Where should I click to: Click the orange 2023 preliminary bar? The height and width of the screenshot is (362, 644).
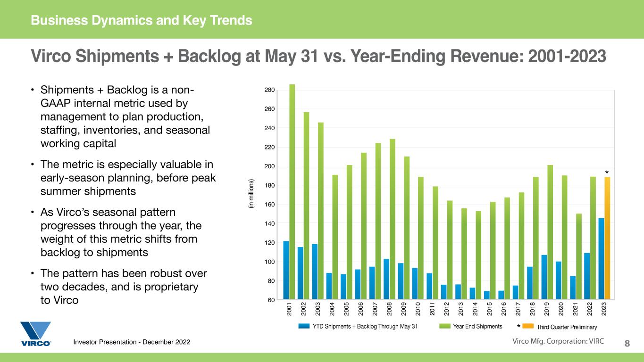tap(607, 238)
